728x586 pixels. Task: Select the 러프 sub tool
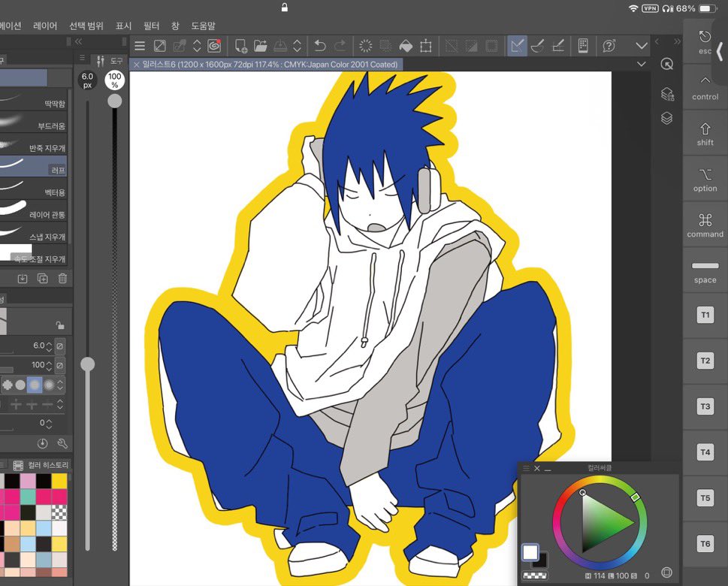(33, 167)
